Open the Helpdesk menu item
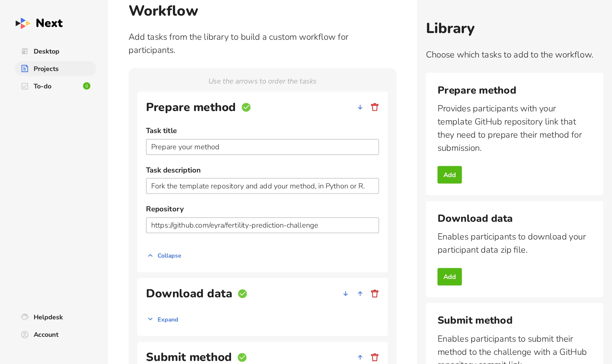612x364 pixels. [x=55, y=317]
